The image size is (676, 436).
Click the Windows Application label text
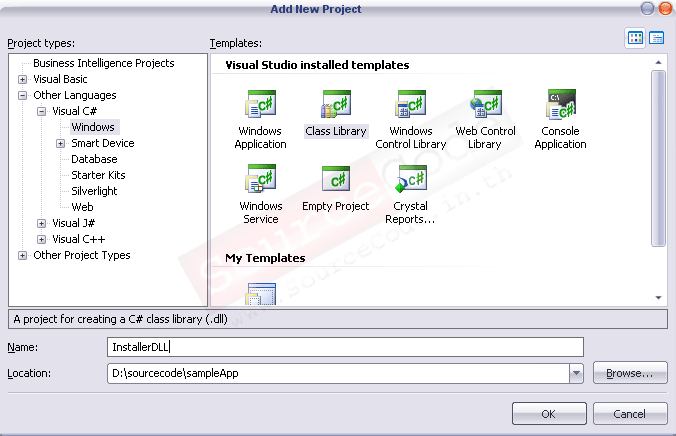(260, 138)
